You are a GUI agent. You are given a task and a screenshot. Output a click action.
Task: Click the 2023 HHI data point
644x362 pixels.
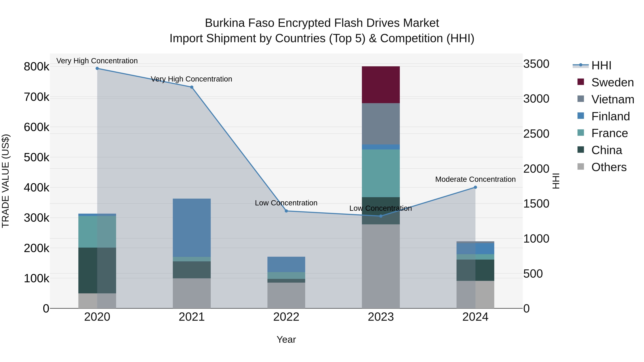(381, 216)
